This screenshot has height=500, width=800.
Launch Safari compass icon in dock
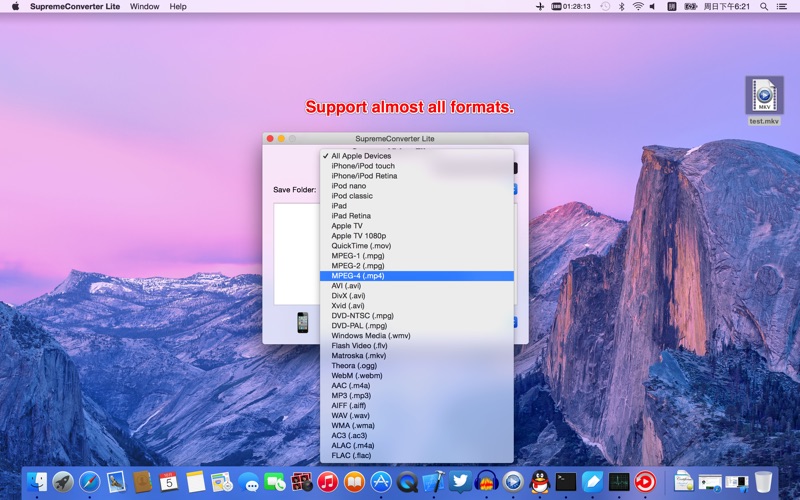[89, 482]
